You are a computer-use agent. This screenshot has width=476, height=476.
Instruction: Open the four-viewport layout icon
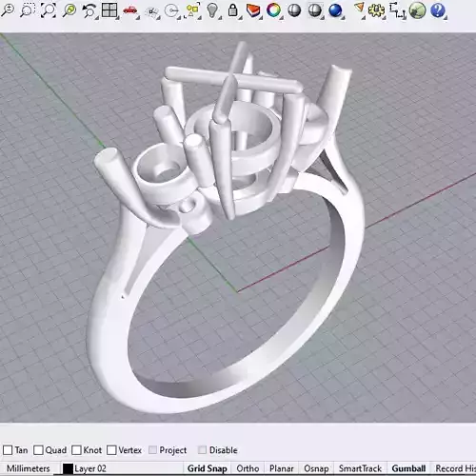[109, 10]
